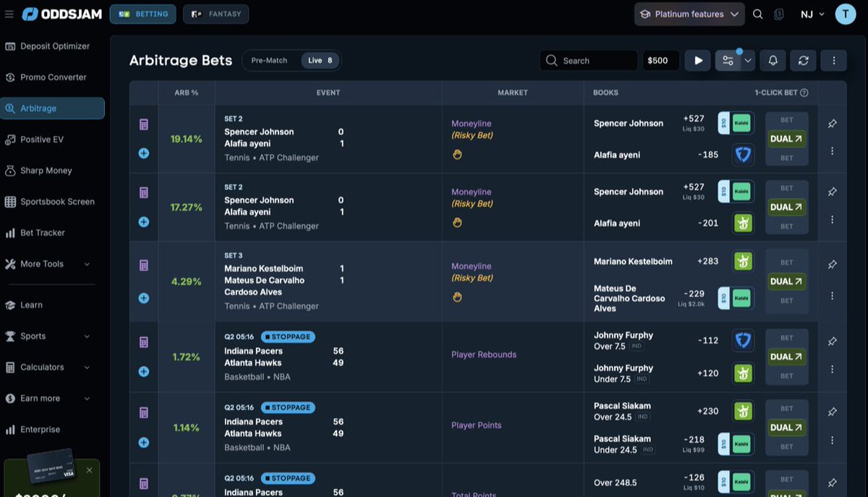
Task: Open the Platinum features dropdown
Action: pos(689,14)
